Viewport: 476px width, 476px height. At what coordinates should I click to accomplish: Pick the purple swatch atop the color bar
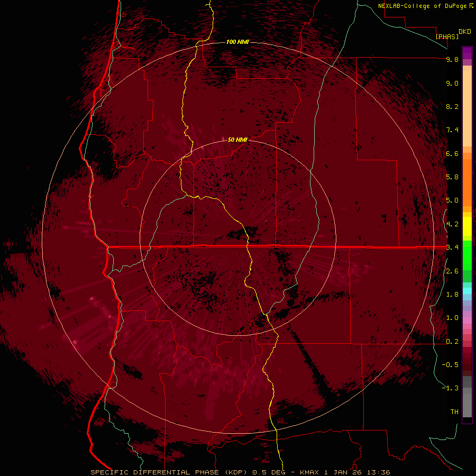467,53
